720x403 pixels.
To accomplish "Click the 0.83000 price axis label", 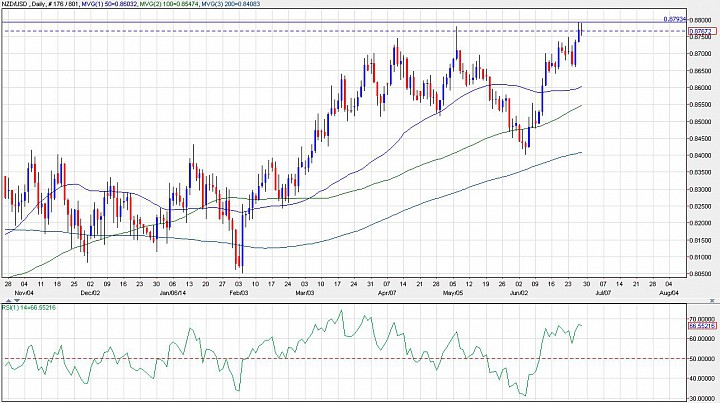I will coord(700,190).
